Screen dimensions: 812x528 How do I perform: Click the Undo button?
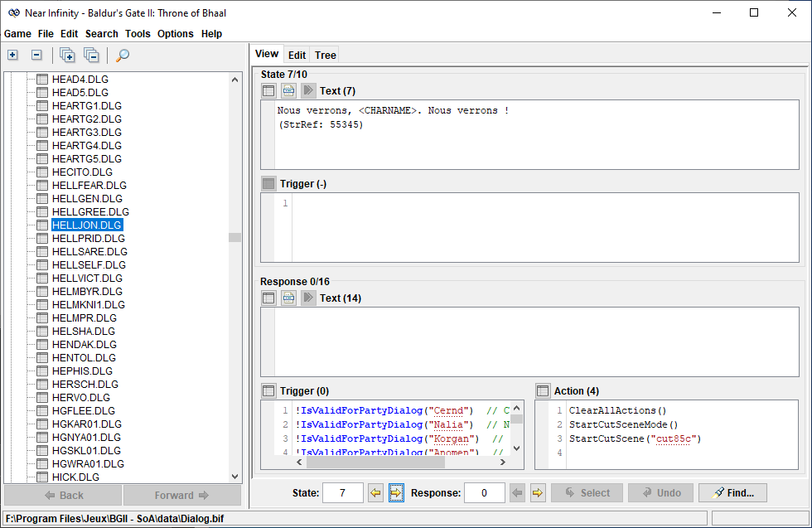(661, 492)
